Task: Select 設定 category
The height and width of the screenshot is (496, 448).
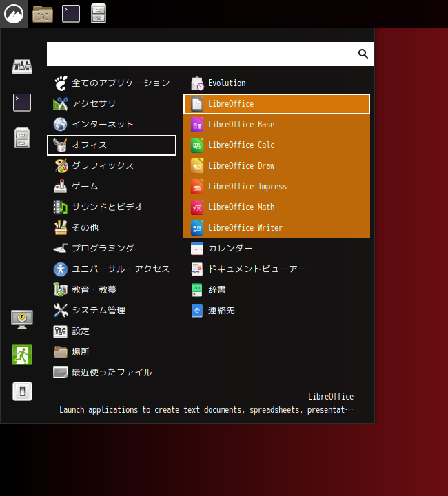Action: (x=112, y=331)
